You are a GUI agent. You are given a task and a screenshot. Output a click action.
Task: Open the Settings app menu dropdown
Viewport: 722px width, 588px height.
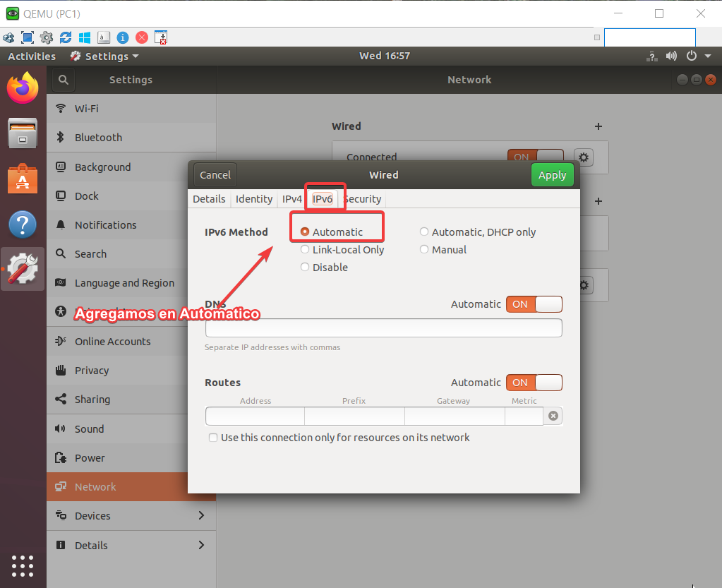104,56
